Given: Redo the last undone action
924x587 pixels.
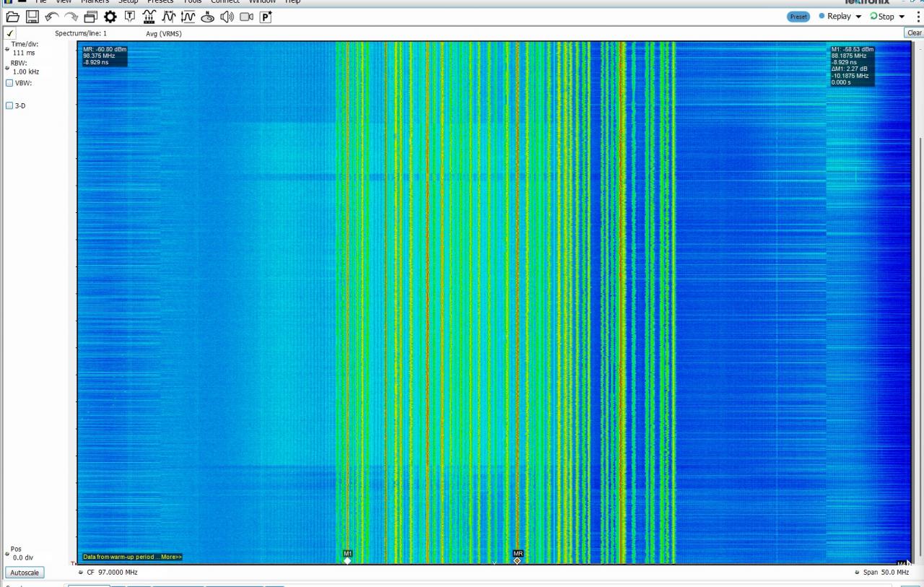Looking at the screenshot, I should [x=71, y=17].
